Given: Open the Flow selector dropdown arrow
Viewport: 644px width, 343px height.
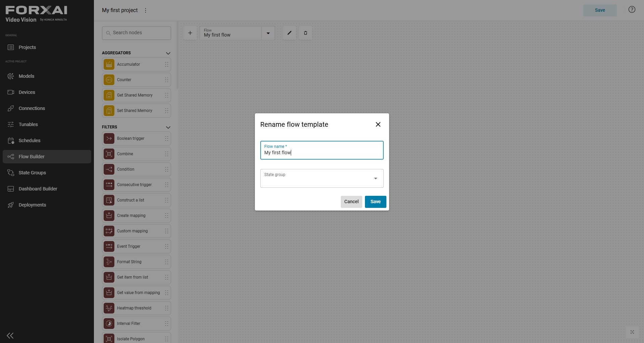Looking at the screenshot, I should 268,33.
